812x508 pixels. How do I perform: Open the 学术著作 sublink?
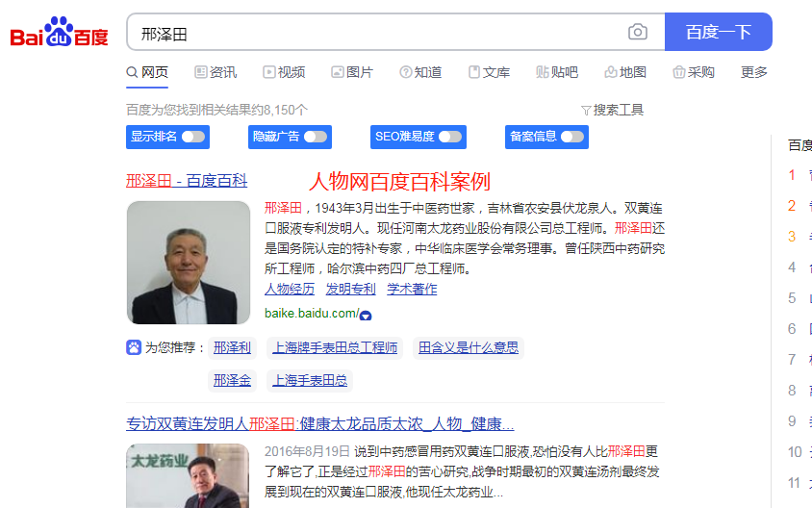pos(412,289)
